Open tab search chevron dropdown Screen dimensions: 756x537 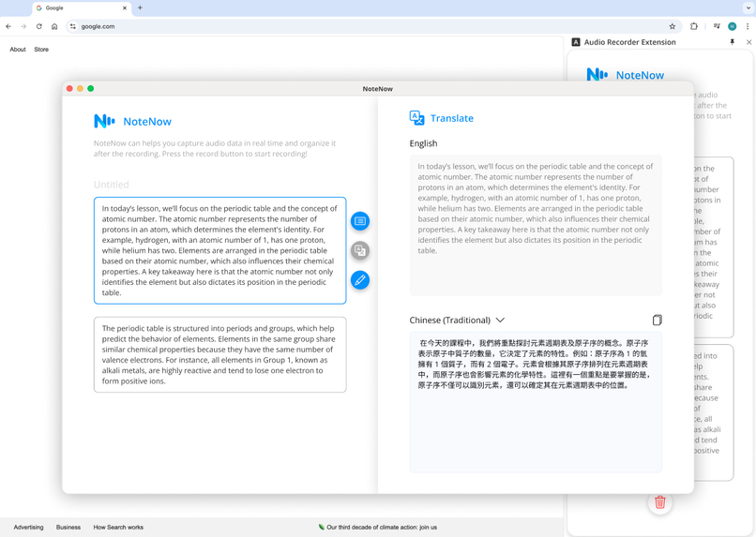point(748,8)
